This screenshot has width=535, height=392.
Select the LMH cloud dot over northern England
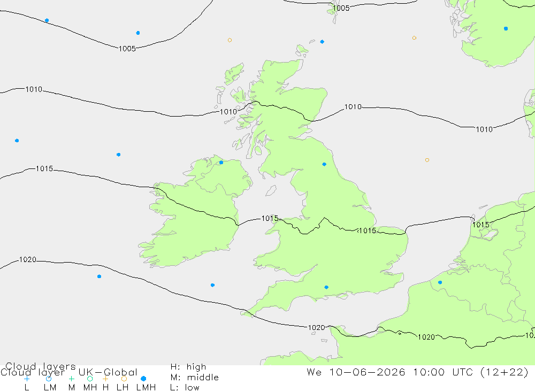[x=324, y=164]
